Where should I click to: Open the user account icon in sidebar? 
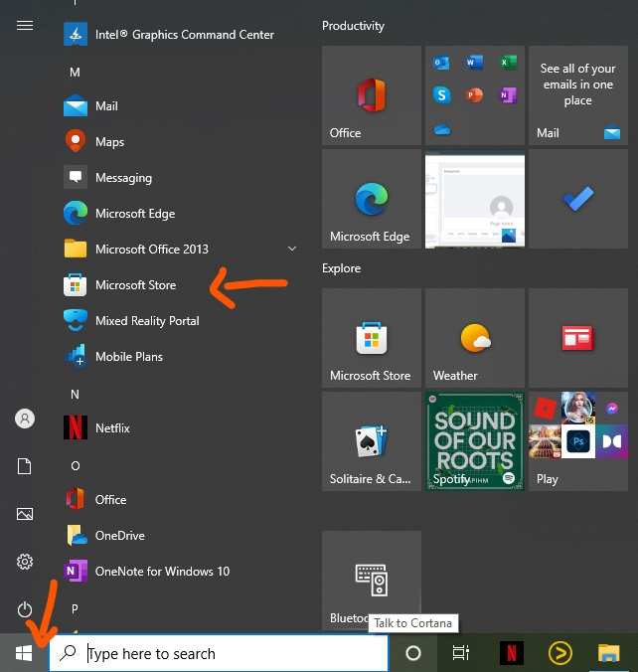(25, 419)
